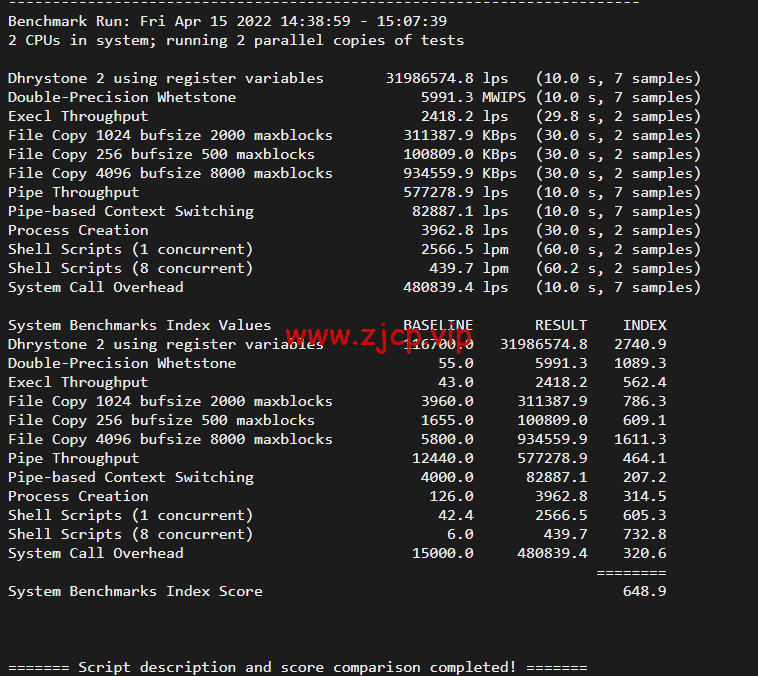Image resolution: width=758 pixels, height=676 pixels.
Task: Click the Benchmark Run date line
Action: coord(228,21)
